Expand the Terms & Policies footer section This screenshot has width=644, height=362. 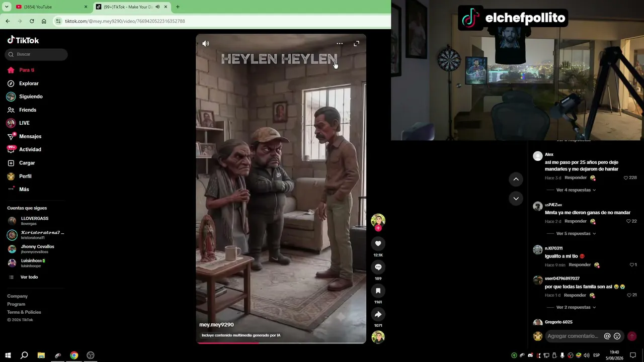click(24, 312)
